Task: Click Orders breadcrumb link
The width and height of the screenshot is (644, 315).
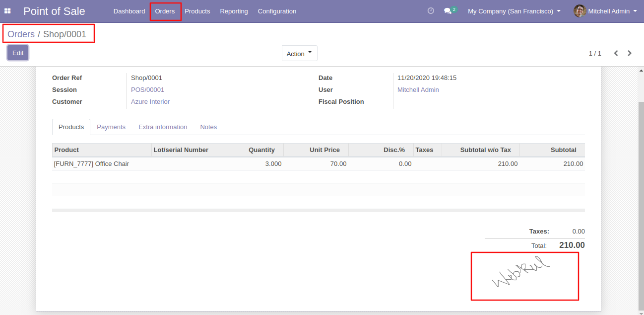Action: (x=21, y=34)
